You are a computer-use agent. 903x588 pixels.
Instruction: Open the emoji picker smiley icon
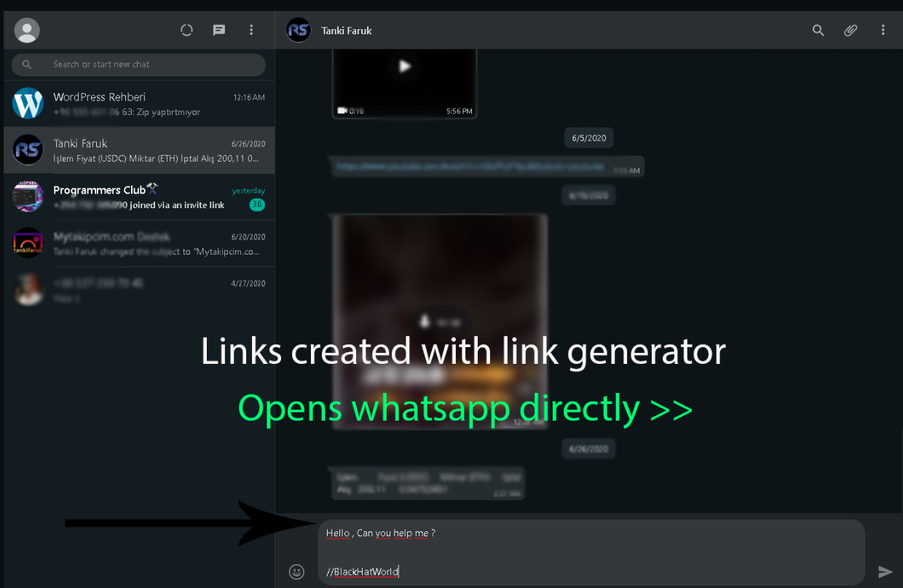pyautogui.click(x=296, y=571)
